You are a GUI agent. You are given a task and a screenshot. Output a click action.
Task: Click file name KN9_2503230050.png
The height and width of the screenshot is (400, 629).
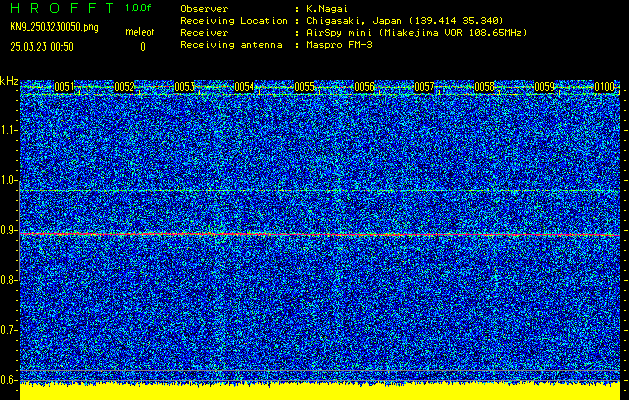click(x=54, y=27)
